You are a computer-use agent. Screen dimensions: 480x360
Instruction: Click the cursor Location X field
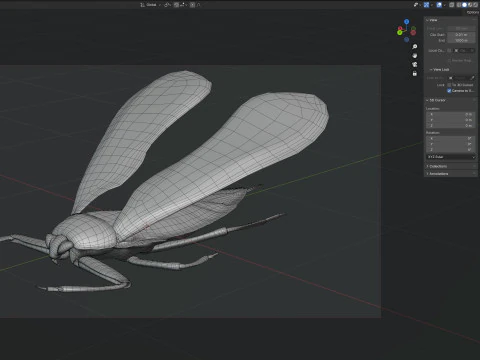pyautogui.click(x=450, y=114)
